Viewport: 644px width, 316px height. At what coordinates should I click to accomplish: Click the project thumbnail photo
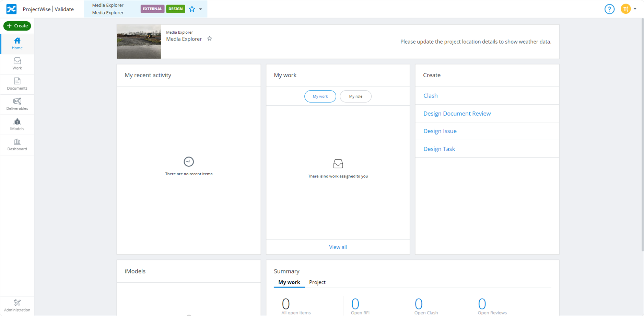tap(139, 42)
